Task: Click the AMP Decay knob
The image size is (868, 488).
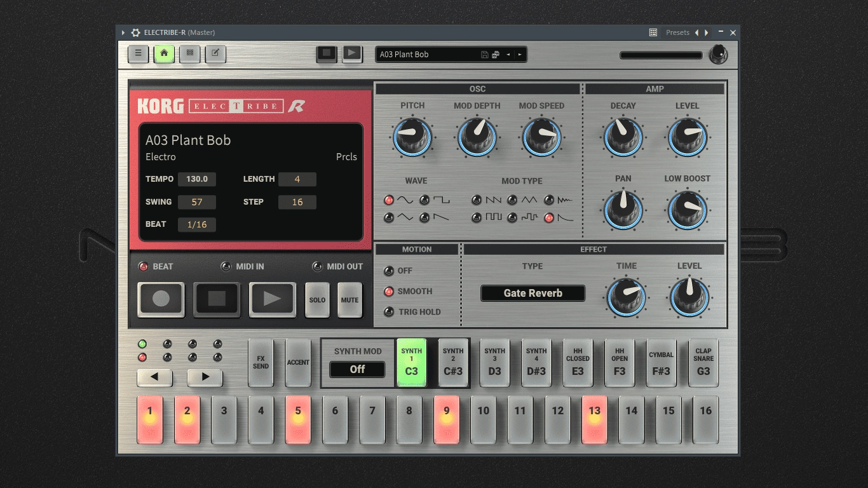Action: point(623,137)
